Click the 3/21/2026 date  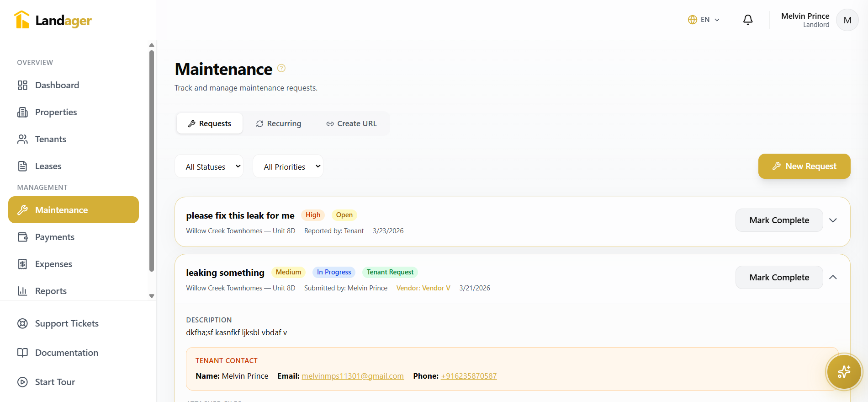475,288
